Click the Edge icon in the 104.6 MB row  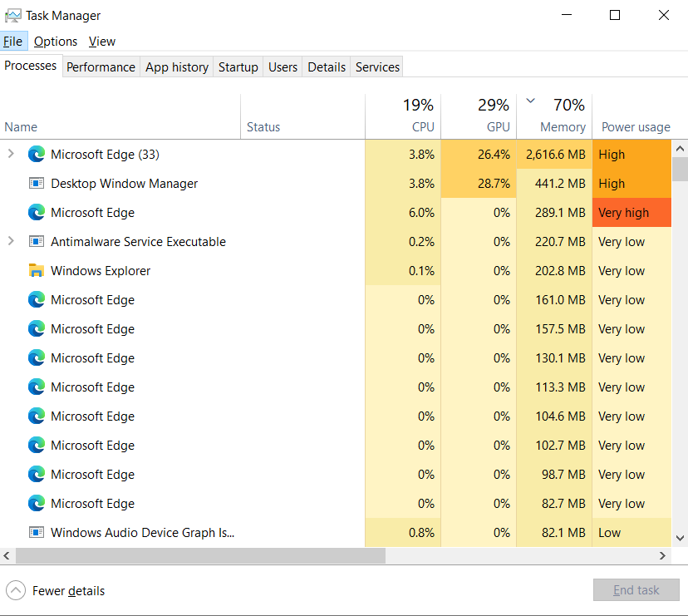click(37, 416)
